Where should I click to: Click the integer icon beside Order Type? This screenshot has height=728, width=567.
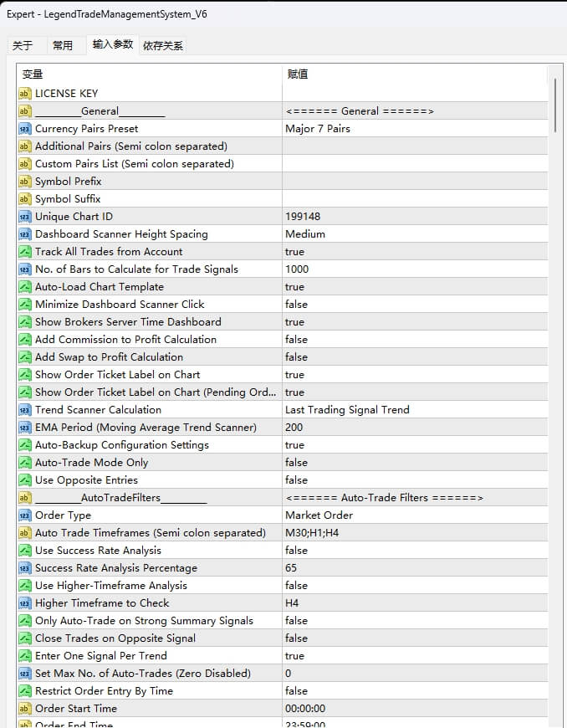point(24,515)
